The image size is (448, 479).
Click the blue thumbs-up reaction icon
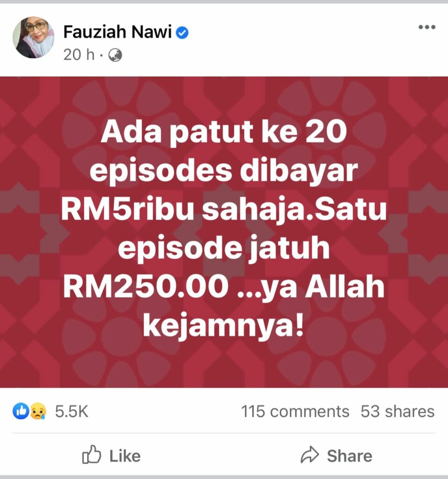tap(21, 411)
